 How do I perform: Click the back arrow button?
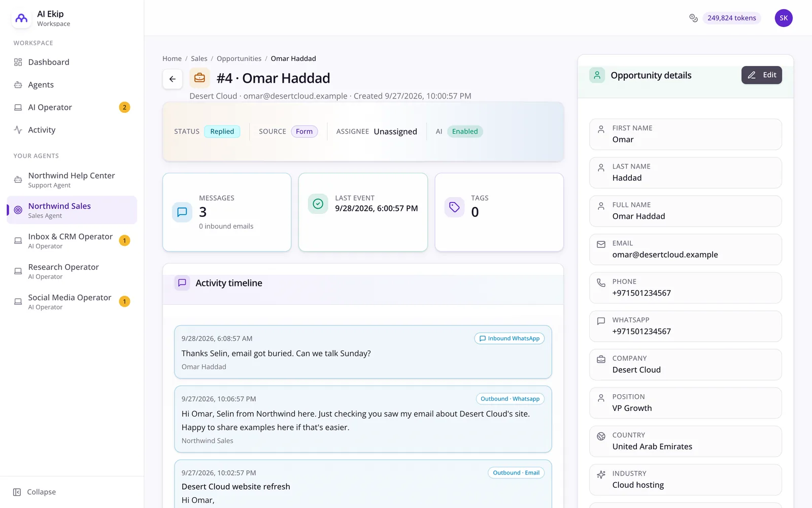(x=173, y=79)
